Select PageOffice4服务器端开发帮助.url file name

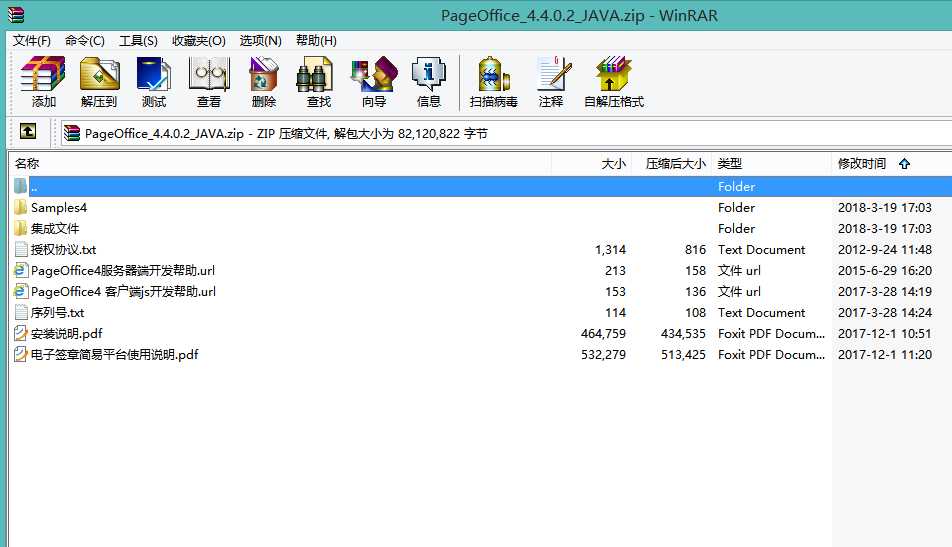123,270
